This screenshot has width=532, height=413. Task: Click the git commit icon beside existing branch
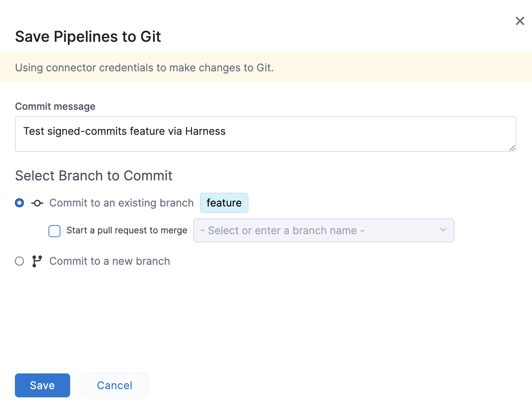point(37,203)
